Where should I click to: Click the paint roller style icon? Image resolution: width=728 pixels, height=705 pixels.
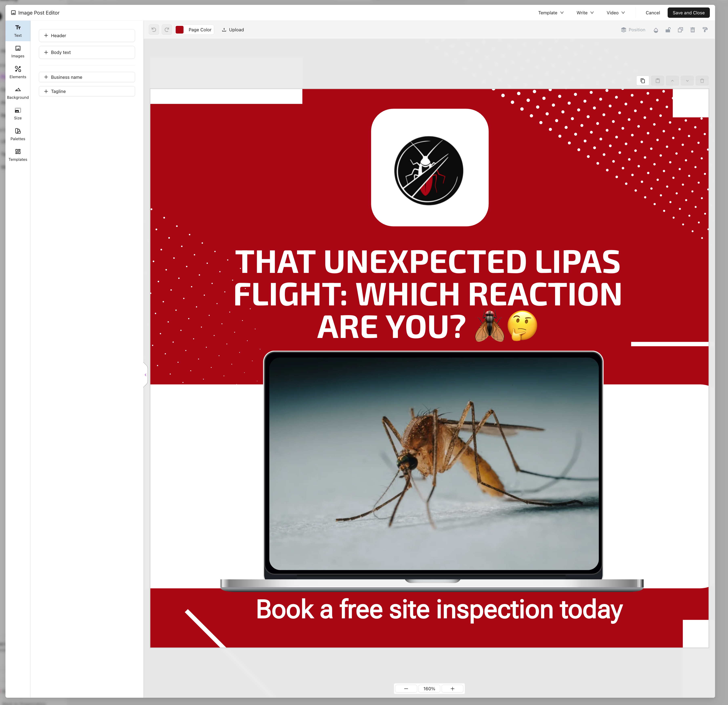(x=705, y=30)
